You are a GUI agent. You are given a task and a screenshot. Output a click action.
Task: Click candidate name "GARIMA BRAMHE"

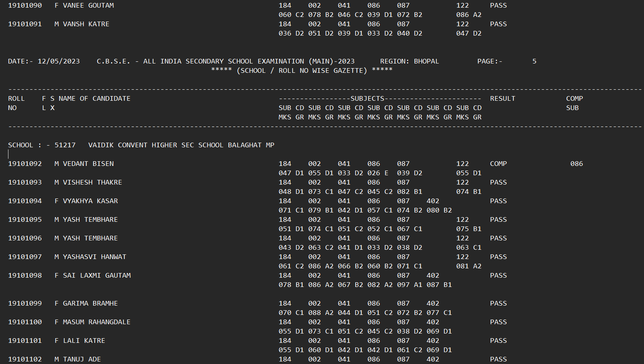[90, 303]
